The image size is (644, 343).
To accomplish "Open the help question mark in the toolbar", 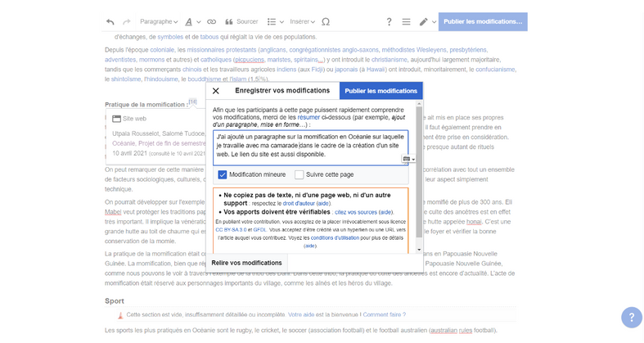I will (389, 22).
